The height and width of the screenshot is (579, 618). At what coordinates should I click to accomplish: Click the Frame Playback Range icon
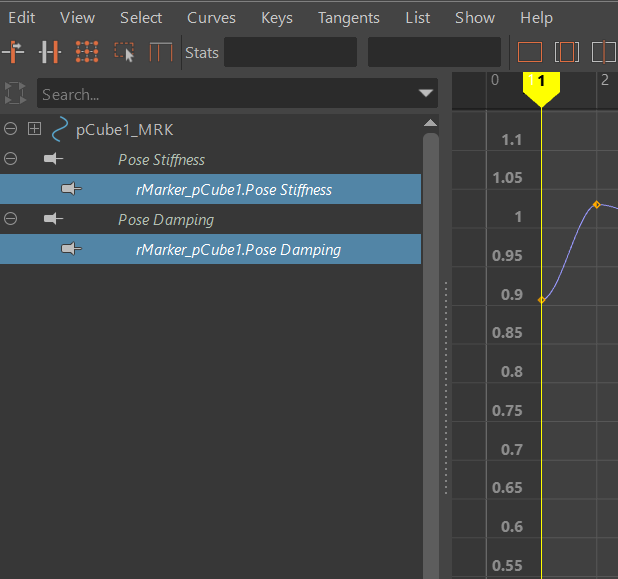click(x=567, y=52)
